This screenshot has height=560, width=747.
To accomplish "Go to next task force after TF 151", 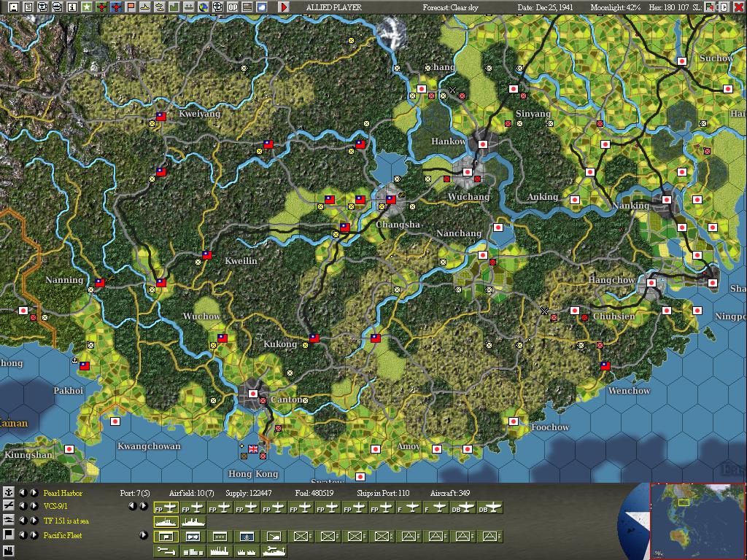I will coord(34,521).
